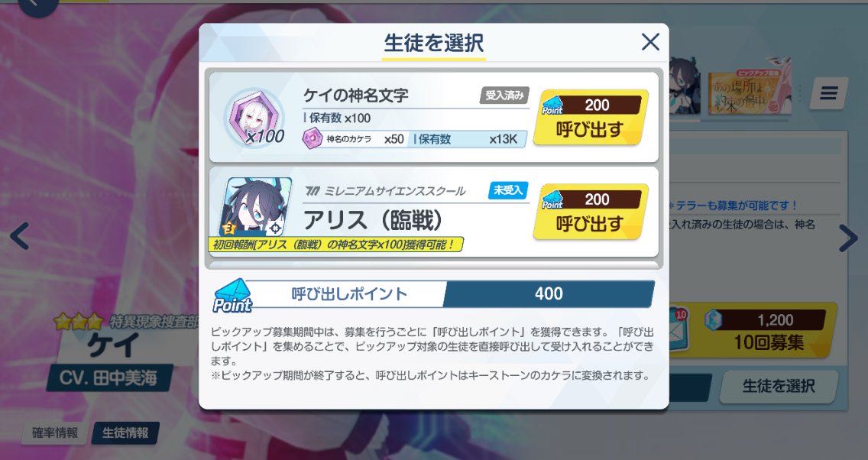This screenshot has width=868, height=460.
Task: Switch to the 確率情報 tab
Action: coord(54,433)
